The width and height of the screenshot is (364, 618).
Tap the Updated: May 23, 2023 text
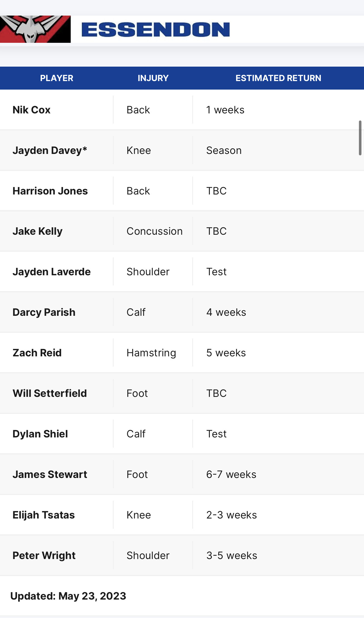click(x=68, y=596)
